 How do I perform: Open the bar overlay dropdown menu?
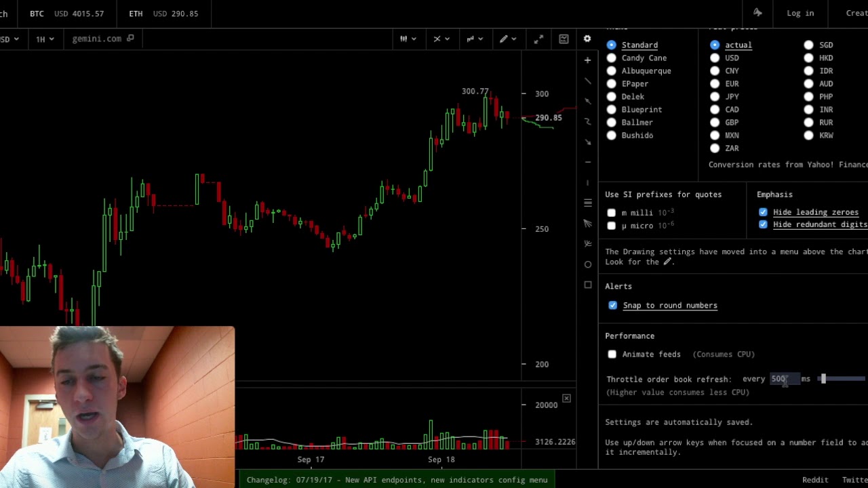pos(474,39)
